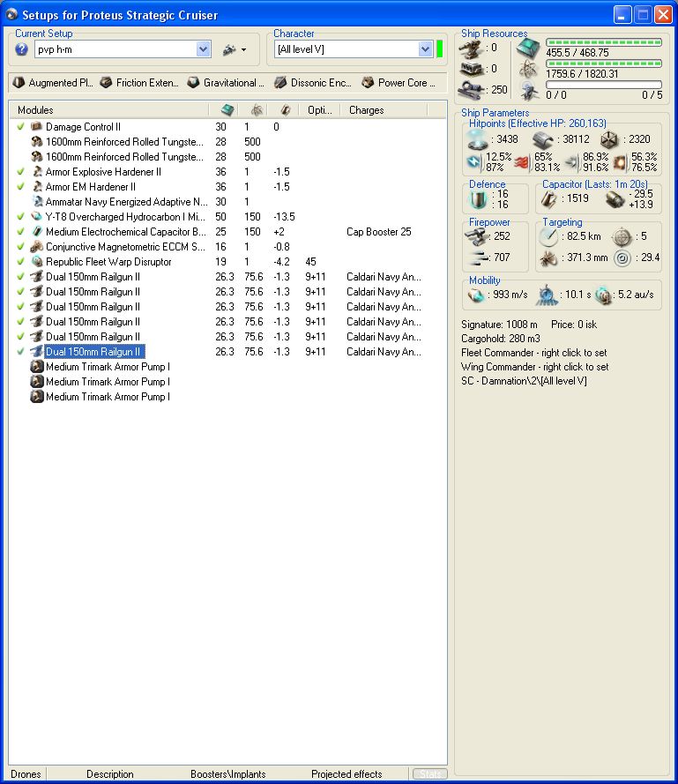Click the 'Cap Booster 25' charge cell

[x=379, y=232]
